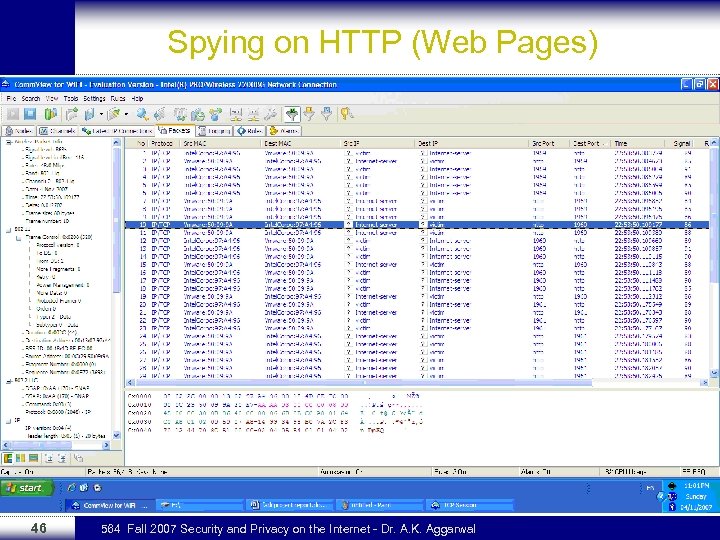
Task: Open the Tools menu
Action: (x=71, y=98)
